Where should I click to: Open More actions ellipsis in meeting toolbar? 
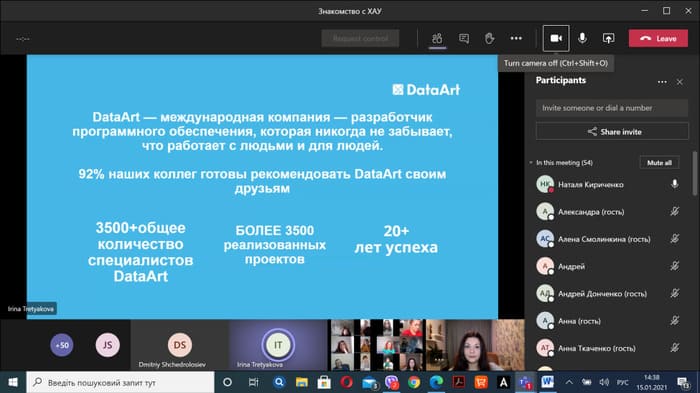tap(516, 38)
